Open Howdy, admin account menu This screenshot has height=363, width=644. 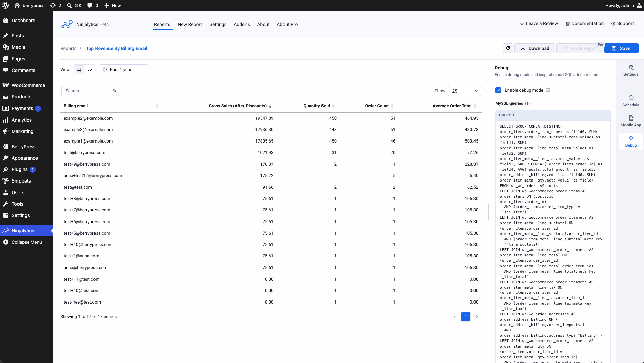[623, 5]
